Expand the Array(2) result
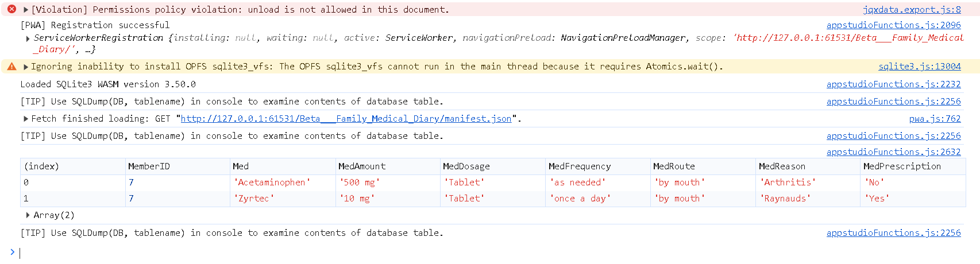Viewport: 980px width, 264px height. click(28, 215)
